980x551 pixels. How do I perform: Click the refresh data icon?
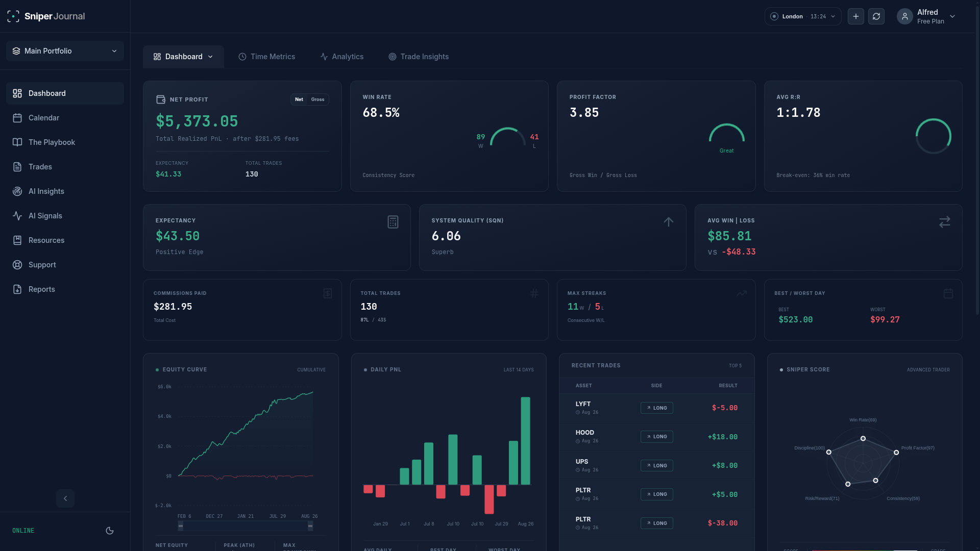point(876,16)
